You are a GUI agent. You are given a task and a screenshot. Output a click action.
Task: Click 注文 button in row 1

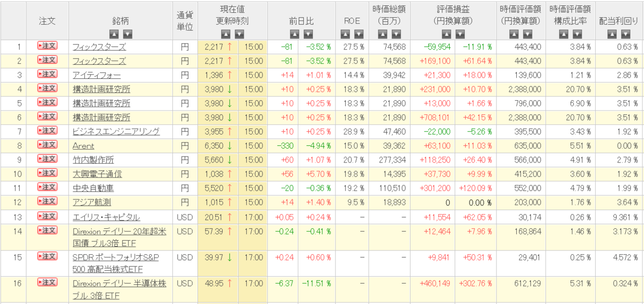(x=47, y=46)
